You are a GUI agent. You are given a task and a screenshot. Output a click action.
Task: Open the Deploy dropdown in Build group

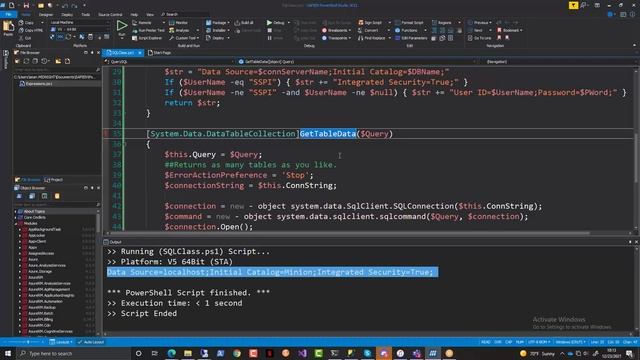218,38
